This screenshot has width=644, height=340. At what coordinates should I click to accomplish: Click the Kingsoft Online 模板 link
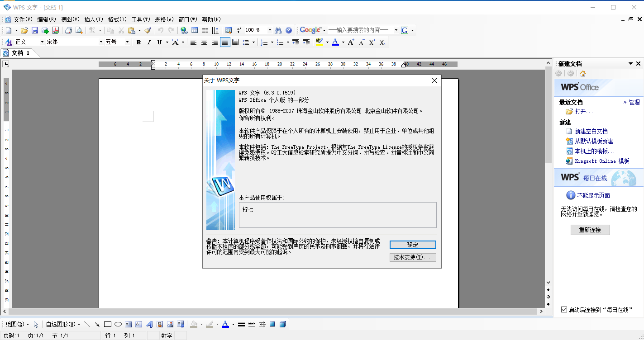point(602,161)
